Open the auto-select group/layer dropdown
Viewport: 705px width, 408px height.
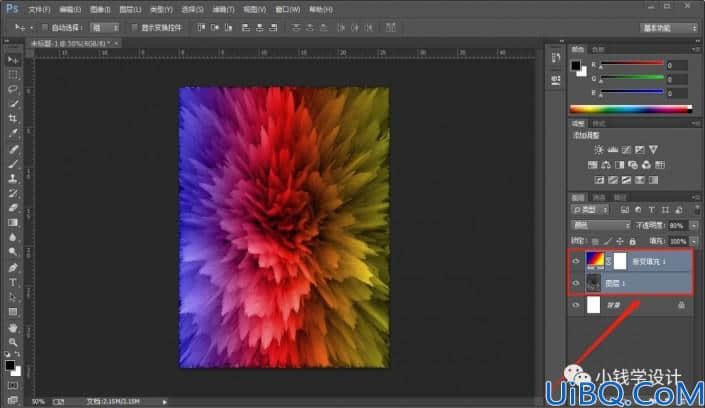[105, 28]
